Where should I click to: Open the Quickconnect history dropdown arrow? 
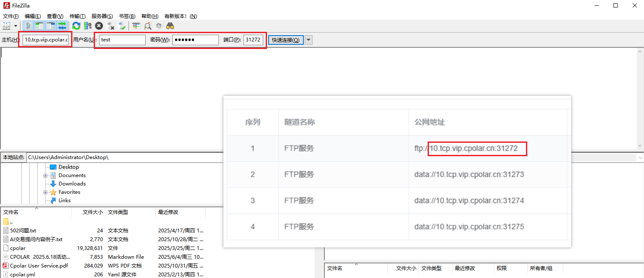[308, 40]
